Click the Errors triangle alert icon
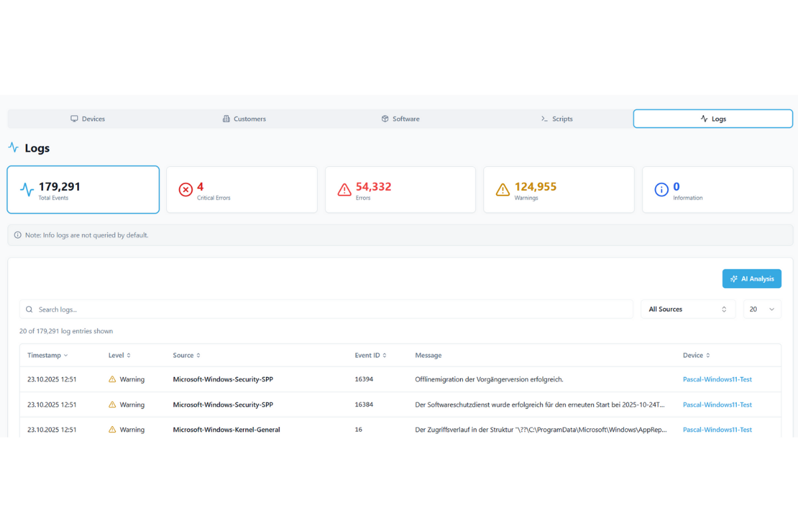The image size is (798, 532). point(344,190)
